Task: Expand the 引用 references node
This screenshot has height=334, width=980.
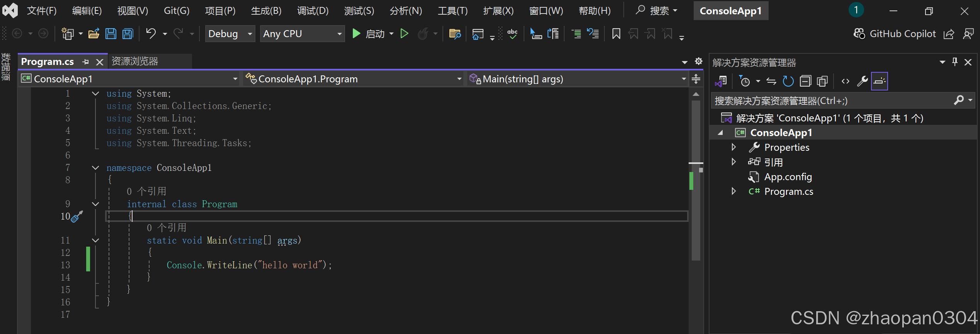Action: click(733, 162)
